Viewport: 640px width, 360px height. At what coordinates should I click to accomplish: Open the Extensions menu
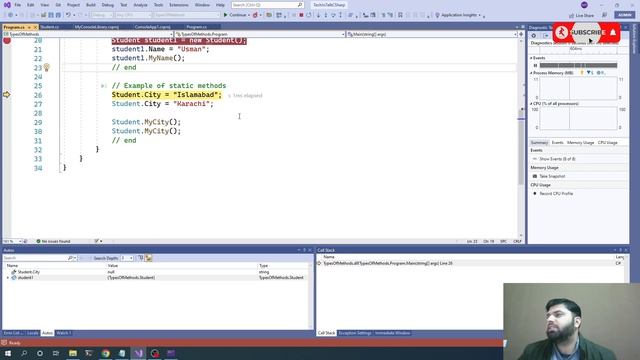tap(179, 5)
